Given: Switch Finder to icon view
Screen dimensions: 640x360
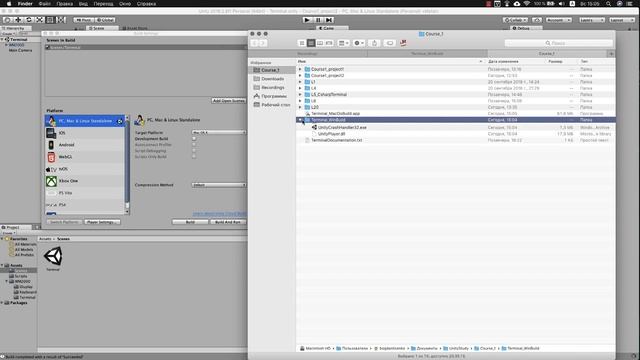Looking at the screenshot, I should pos(302,43).
